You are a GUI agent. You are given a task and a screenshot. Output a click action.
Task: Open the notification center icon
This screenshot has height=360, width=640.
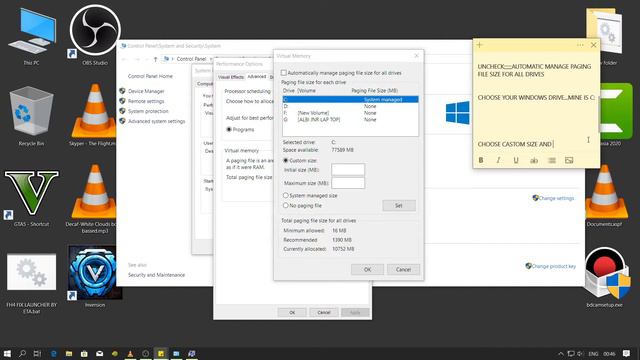627,353
